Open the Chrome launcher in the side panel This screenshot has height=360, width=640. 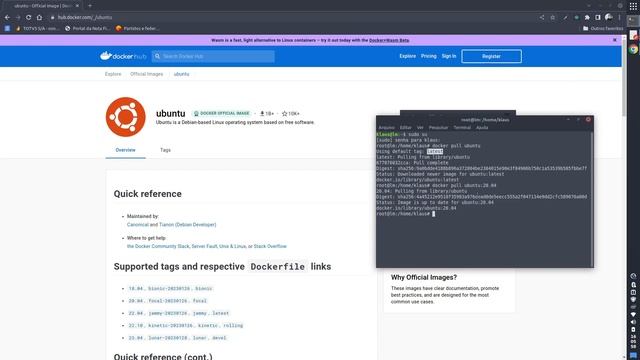coord(633,49)
